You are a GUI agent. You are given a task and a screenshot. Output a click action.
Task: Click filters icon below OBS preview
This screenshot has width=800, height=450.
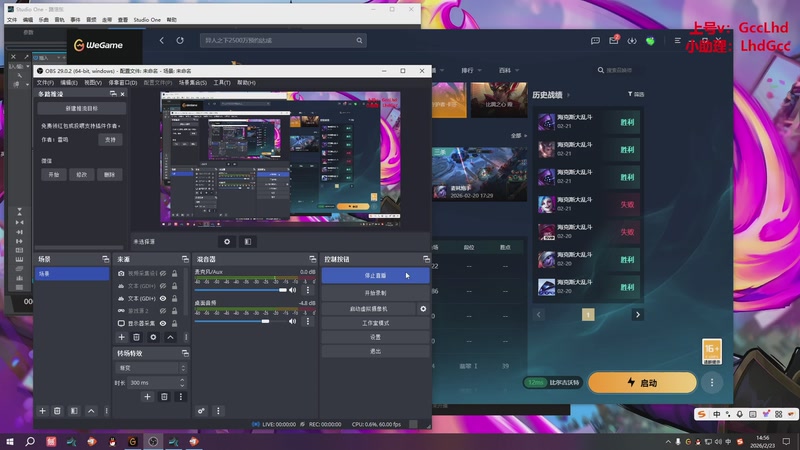click(247, 241)
